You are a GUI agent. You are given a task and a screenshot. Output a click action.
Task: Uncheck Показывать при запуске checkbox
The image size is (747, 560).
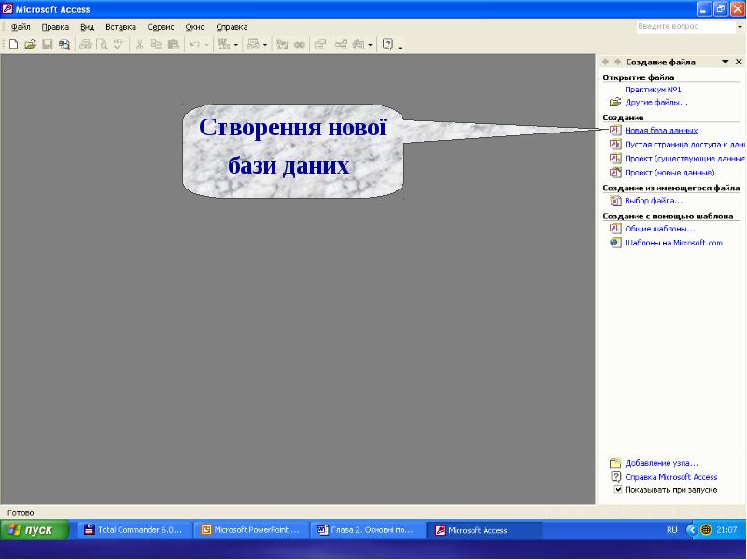[x=617, y=489]
